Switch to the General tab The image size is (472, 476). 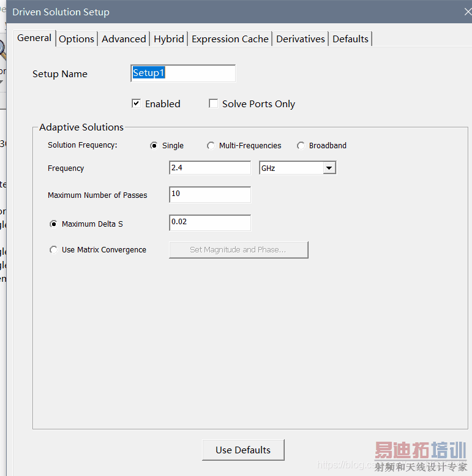tap(34, 38)
